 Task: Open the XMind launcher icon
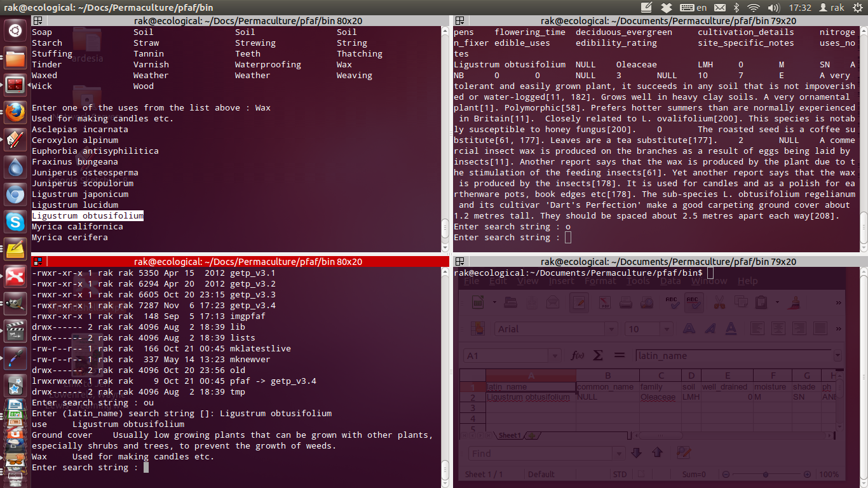[15, 276]
